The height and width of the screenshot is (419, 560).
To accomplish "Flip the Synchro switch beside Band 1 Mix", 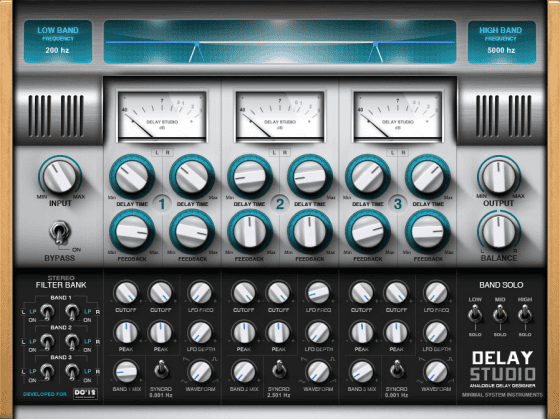I will point(161,369).
